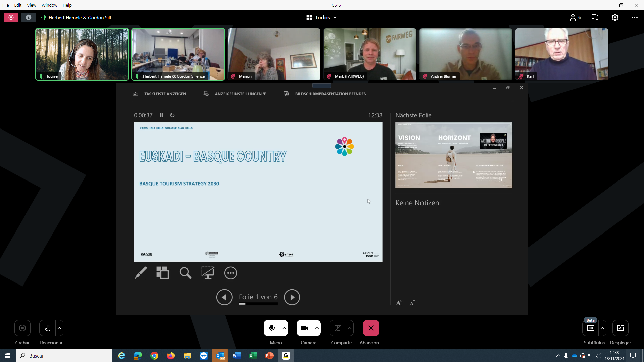Click the next slide thumbnail preview

[x=454, y=155]
